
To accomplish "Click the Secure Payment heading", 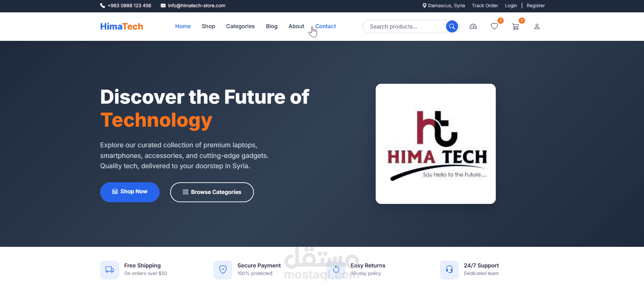I will (x=259, y=265).
